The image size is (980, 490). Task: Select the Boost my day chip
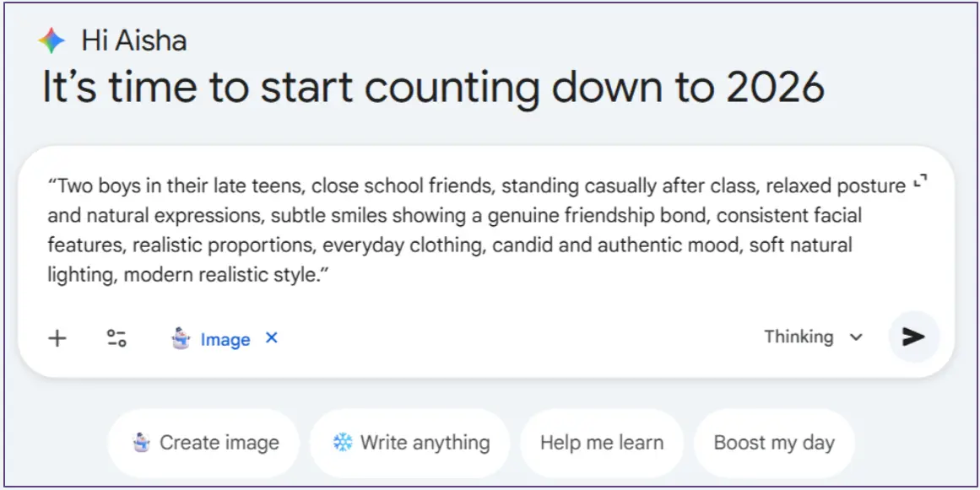(x=773, y=443)
